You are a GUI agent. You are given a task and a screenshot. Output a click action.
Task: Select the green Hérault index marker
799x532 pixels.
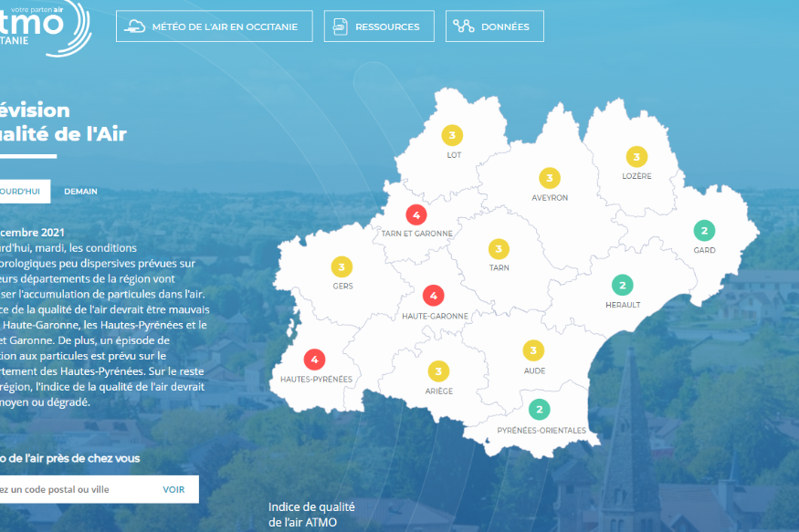(x=622, y=285)
